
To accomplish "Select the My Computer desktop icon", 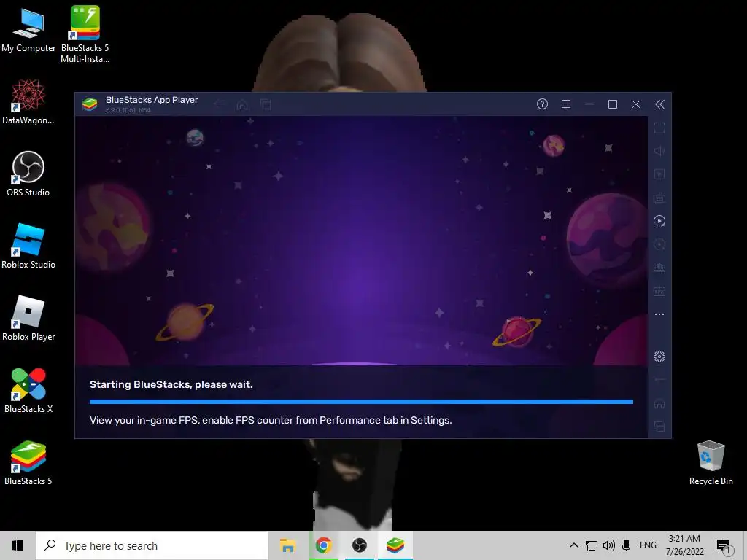I will click(28, 30).
